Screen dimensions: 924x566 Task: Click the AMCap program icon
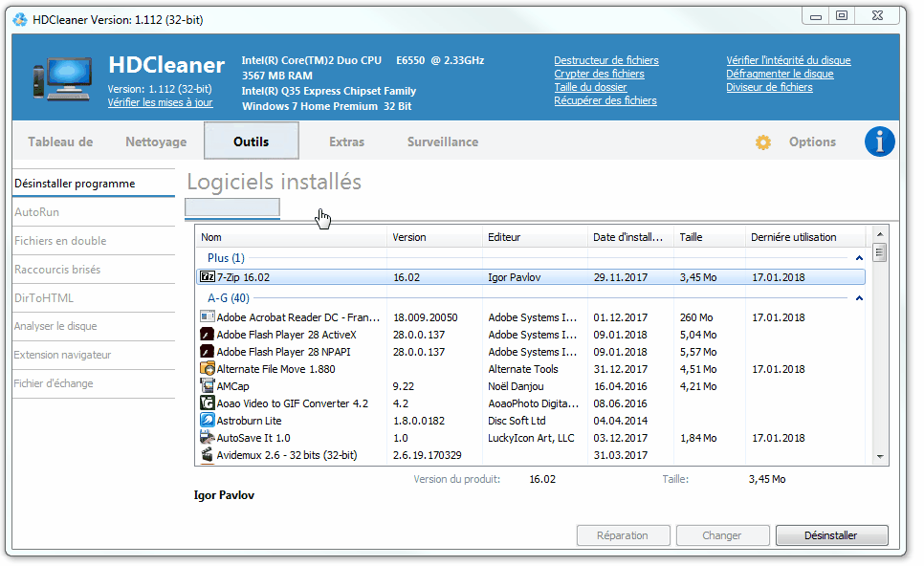(x=208, y=385)
